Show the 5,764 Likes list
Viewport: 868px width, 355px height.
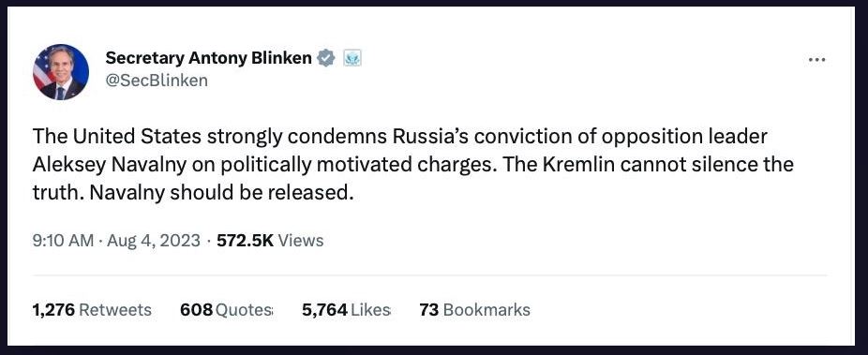coord(347,310)
